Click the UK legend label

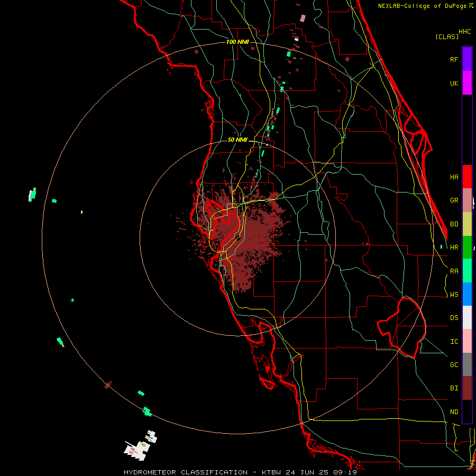coord(454,83)
